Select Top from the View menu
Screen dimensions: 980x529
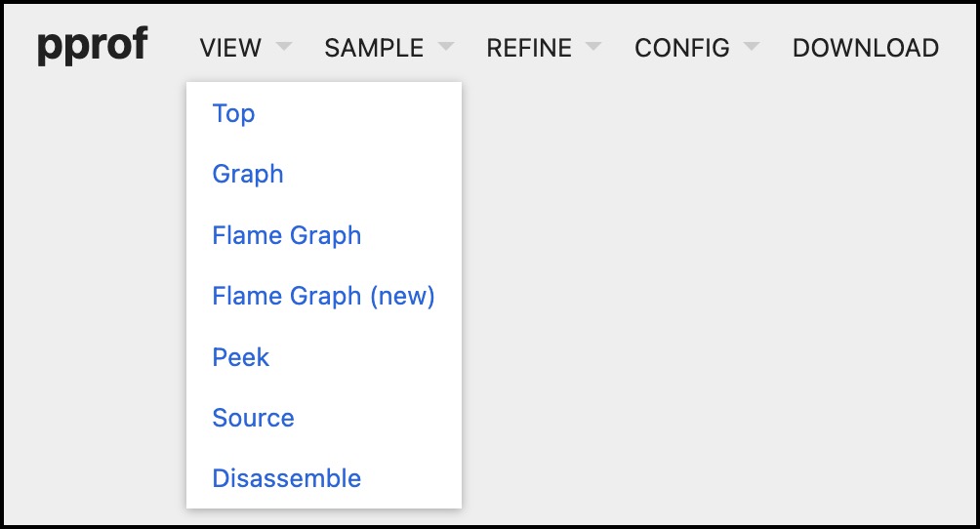[233, 113]
